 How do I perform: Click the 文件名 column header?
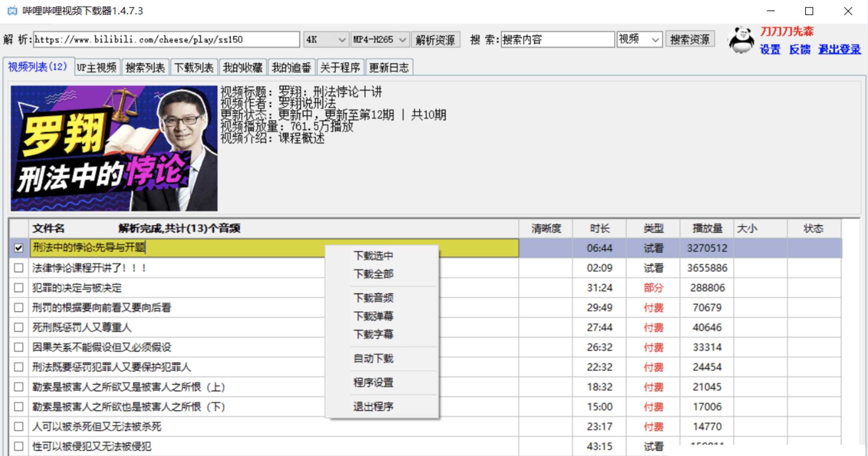tap(273, 228)
